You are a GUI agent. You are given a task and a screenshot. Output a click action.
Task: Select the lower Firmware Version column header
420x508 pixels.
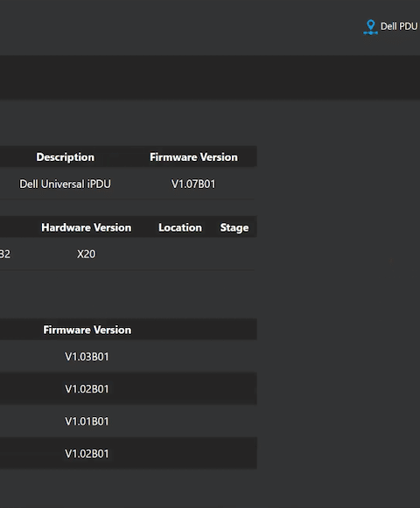coord(87,330)
